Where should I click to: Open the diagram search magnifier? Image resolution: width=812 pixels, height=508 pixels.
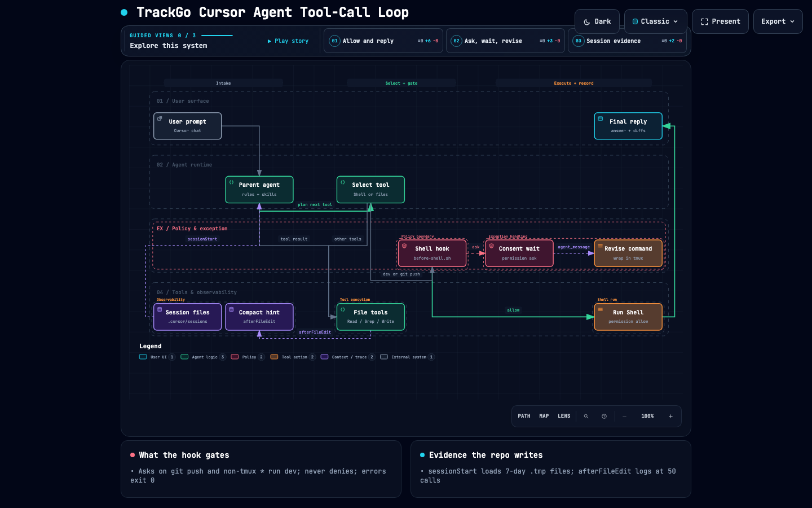click(x=586, y=417)
